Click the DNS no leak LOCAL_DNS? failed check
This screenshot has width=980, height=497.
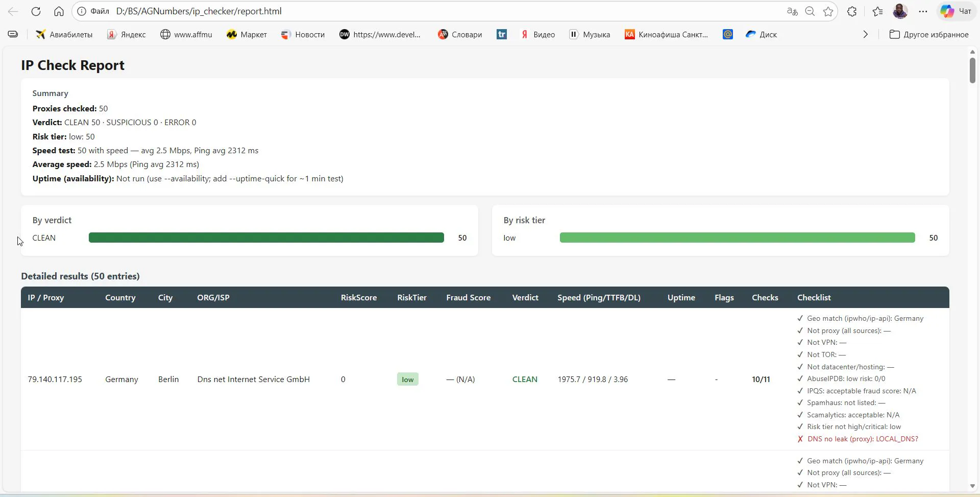click(x=857, y=439)
